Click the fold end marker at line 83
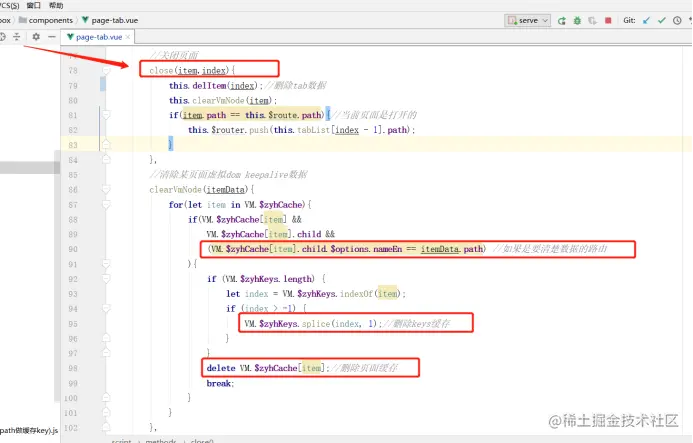This screenshot has height=443, width=693. coord(106,144)
